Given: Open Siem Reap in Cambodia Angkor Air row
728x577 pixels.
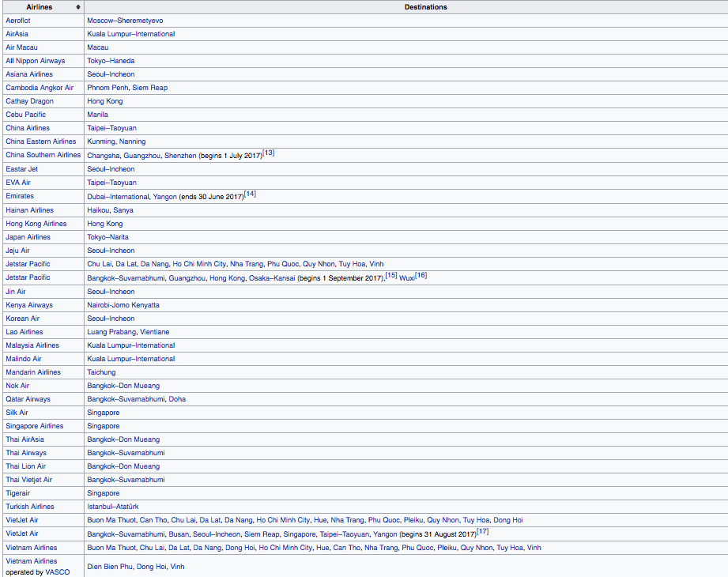Looking at the screenshot, I should coord(150,88).
